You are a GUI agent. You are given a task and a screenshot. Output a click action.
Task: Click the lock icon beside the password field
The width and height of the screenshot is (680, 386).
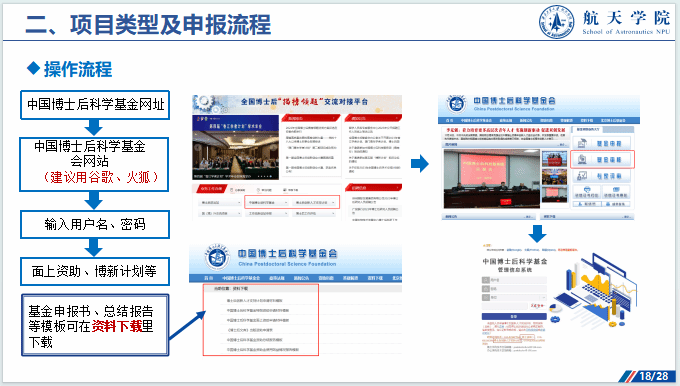coord(486,289)
